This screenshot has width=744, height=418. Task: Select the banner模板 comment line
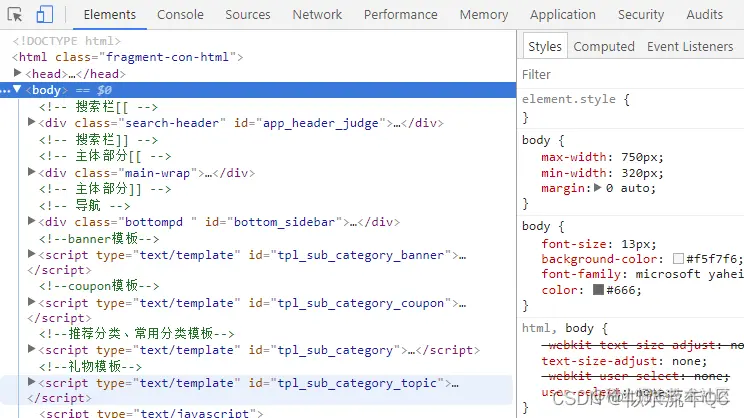[x=99, y=238]
